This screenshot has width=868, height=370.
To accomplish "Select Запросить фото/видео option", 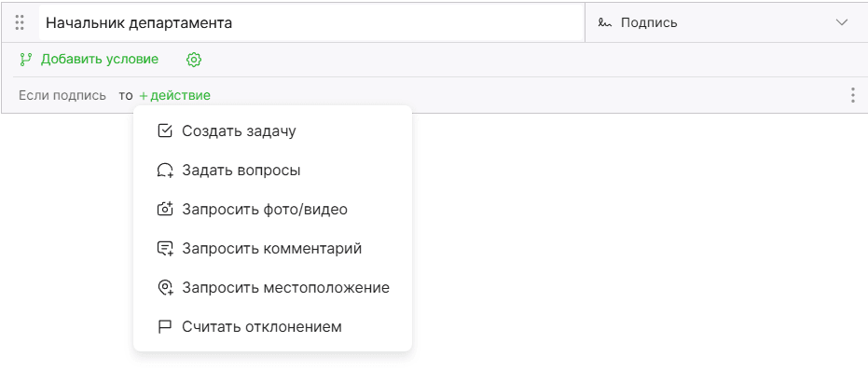I will [272, 210].
